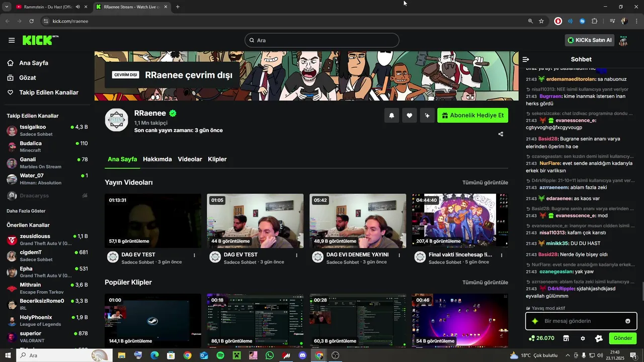Expand Daha Fazla Göster in followed channels
This screenshot has height=362, width=644.
(x=26, y=211)
